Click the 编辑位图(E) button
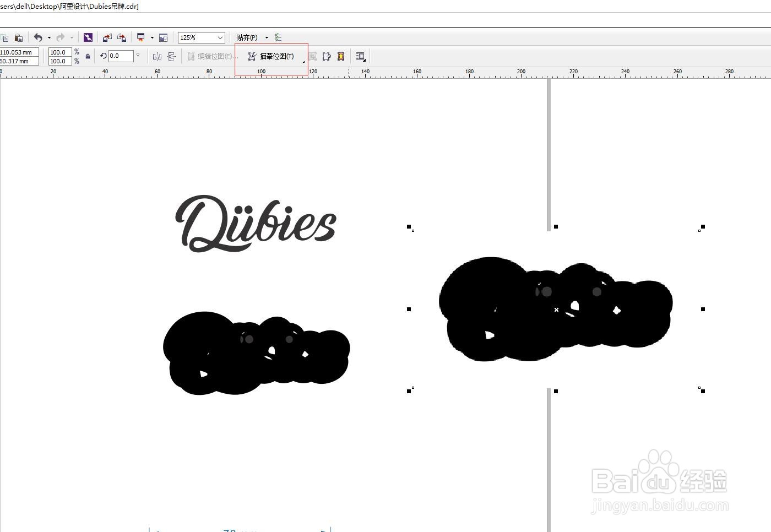This screenshot has height=532, width=771. 212,56
